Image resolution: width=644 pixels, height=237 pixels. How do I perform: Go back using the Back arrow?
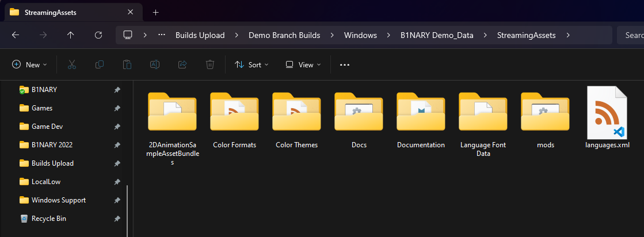16,35
